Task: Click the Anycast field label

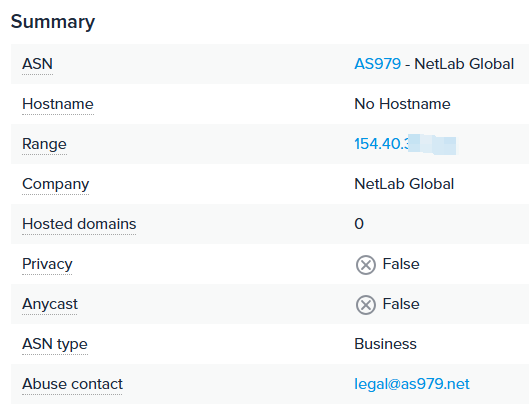Action: point(50,304)
